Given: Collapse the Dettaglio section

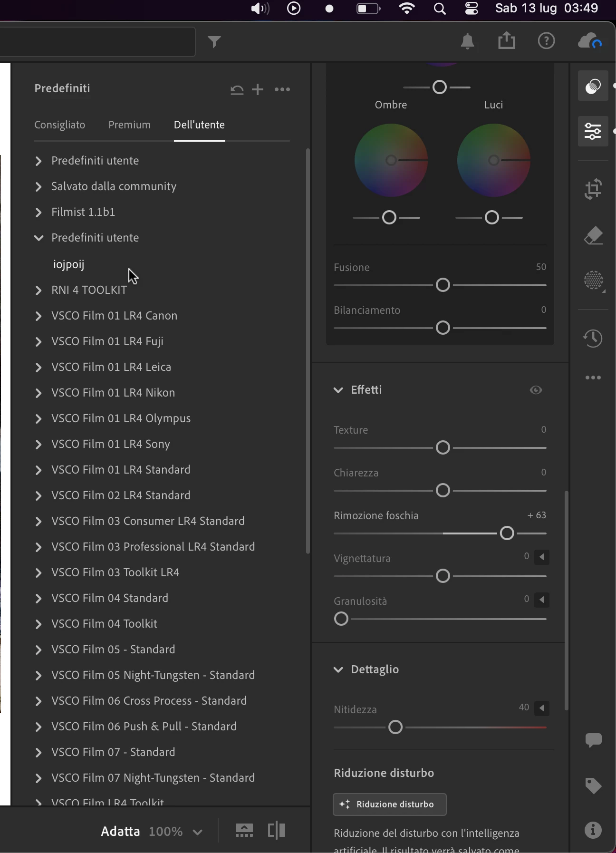Looking at the screenshot, I should tap(338, 670).
